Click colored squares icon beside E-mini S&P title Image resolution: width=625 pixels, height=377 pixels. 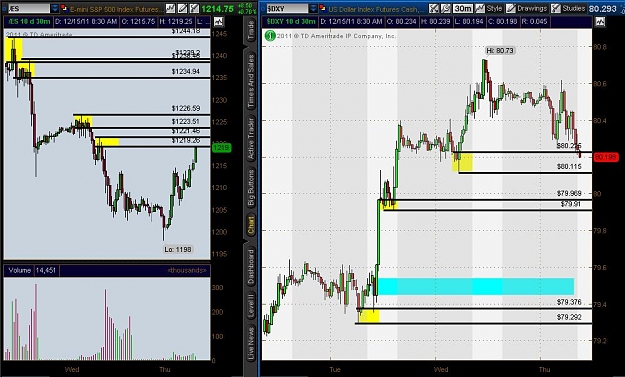tap(64, 8)
